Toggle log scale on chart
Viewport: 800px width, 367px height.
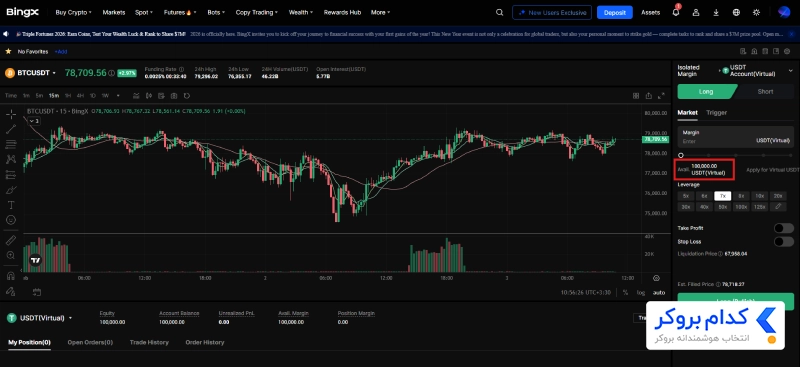pos(641,292)
